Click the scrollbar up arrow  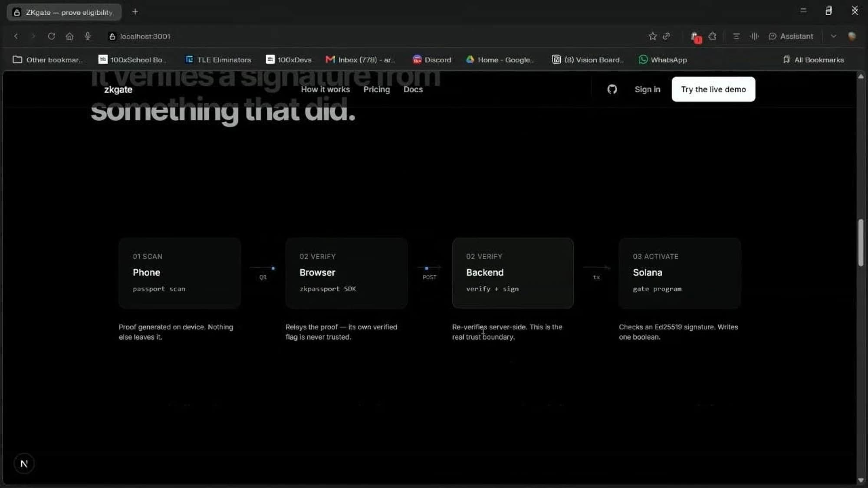(861, 76)
